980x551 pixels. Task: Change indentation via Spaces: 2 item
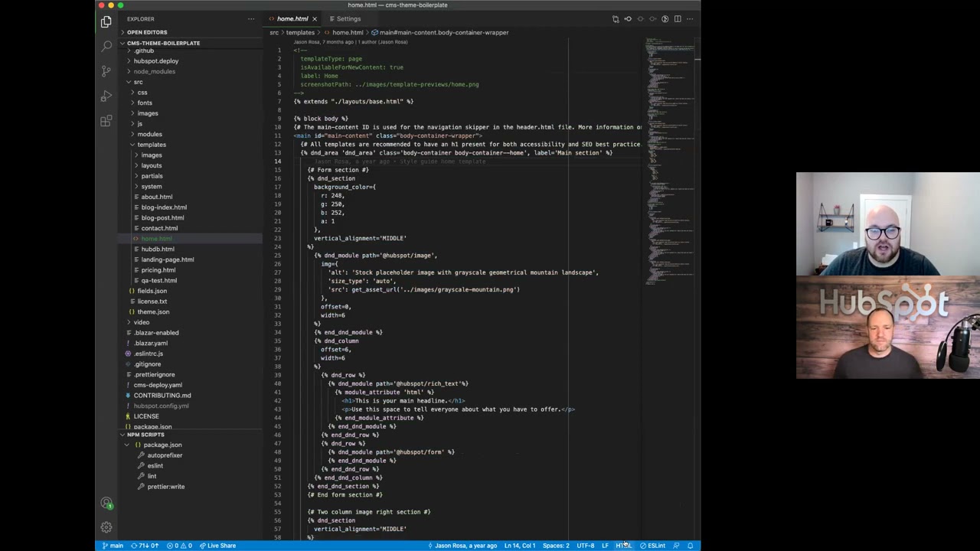[556, 546]
